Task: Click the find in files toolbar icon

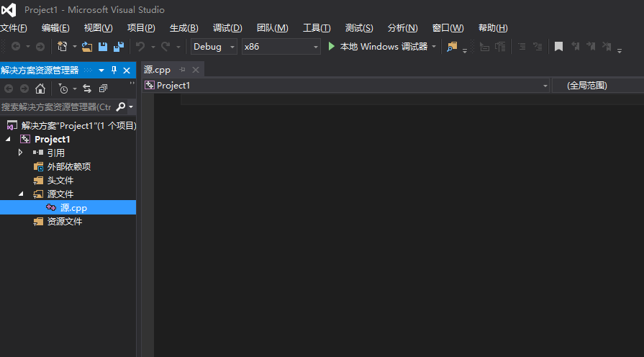Action: (x=452, y=46)
